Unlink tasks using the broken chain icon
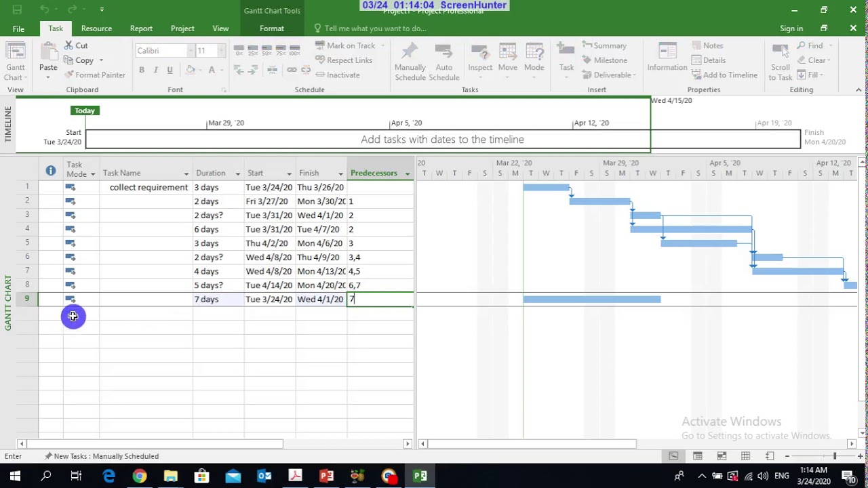 coord(305,70)
